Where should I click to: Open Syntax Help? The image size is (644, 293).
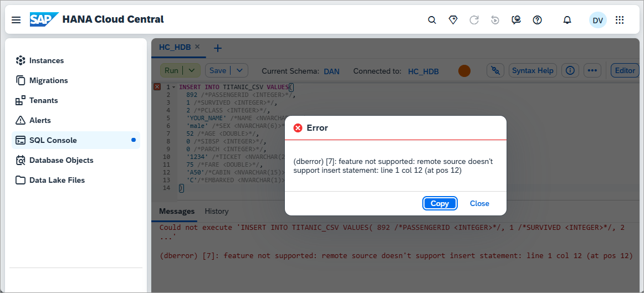click(533, 70)
